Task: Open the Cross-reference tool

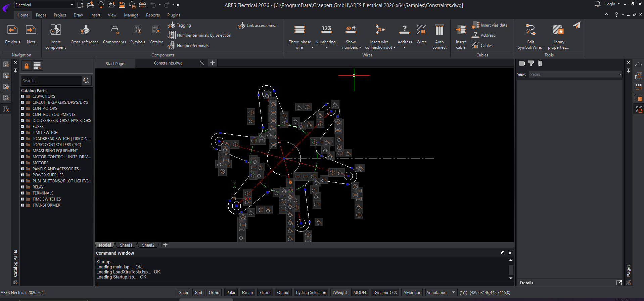Action: coord(84,30)
